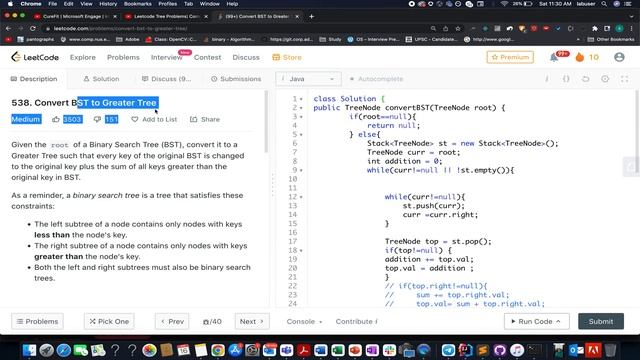Expand the Console panel
640x360 pixels.
click(x=304, y=322)
